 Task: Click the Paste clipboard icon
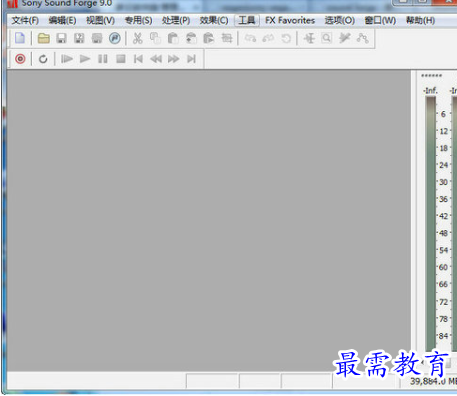pos(173,38)
